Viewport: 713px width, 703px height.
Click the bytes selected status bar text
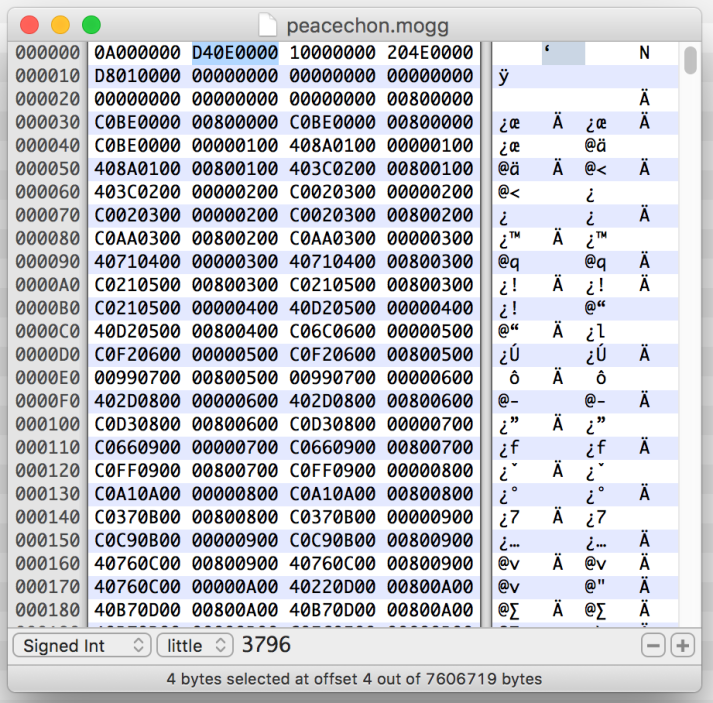click(355, 679)
